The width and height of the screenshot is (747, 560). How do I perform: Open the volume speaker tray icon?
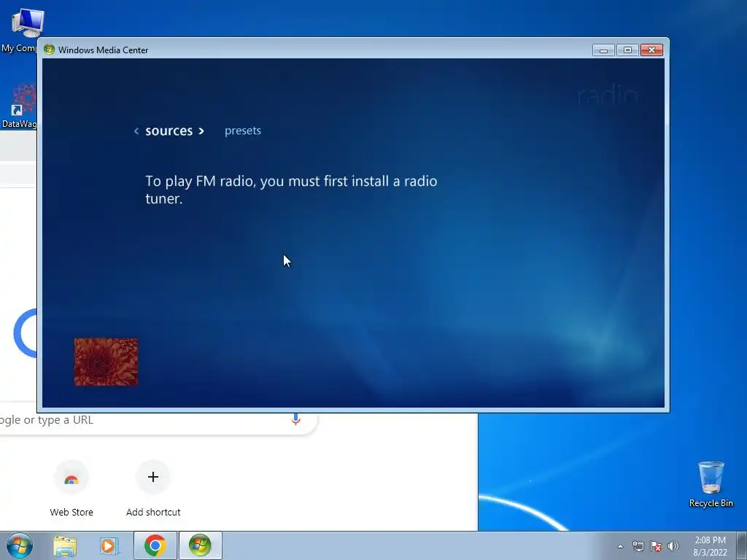[673, 546]
